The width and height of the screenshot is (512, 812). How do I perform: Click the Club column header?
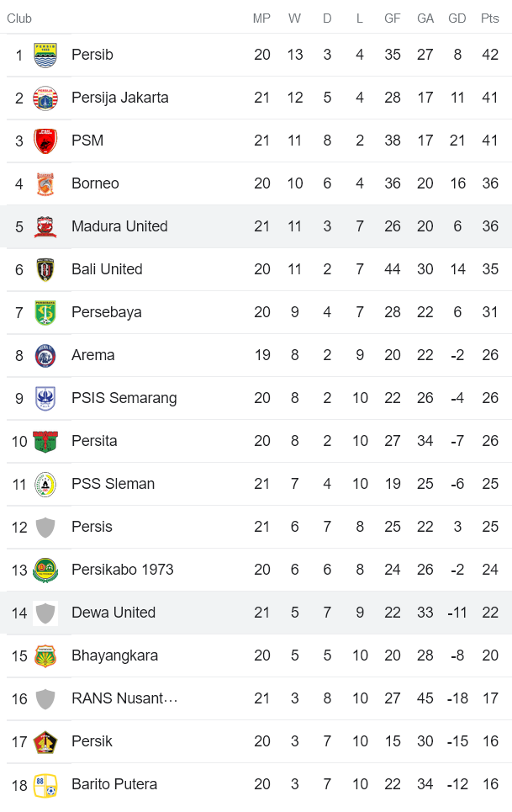19,19
